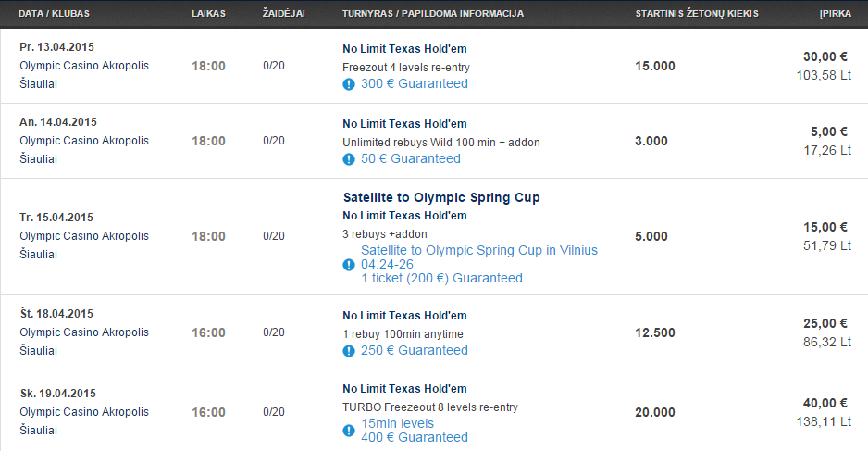
Task: Click TURNYRAS / PAPILDOMA INFORMACIJA header
Action: point(433,13)
